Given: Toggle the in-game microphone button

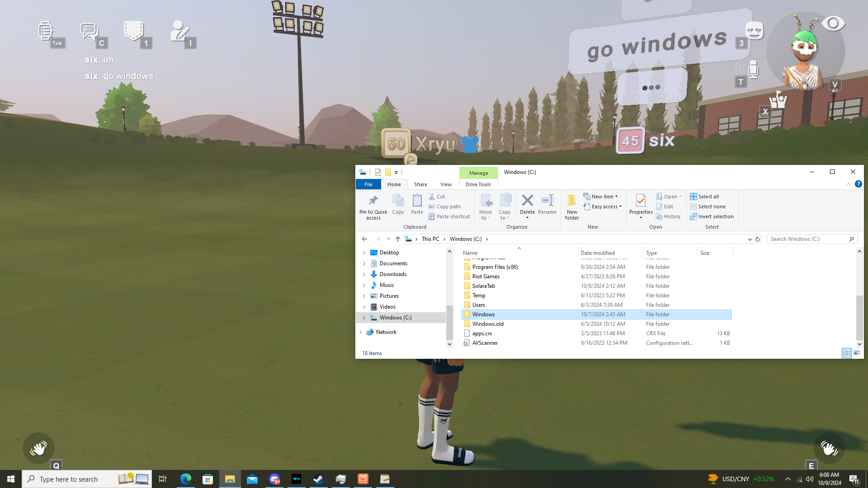Looking at the screenshot, I should (x=753, y=70).
